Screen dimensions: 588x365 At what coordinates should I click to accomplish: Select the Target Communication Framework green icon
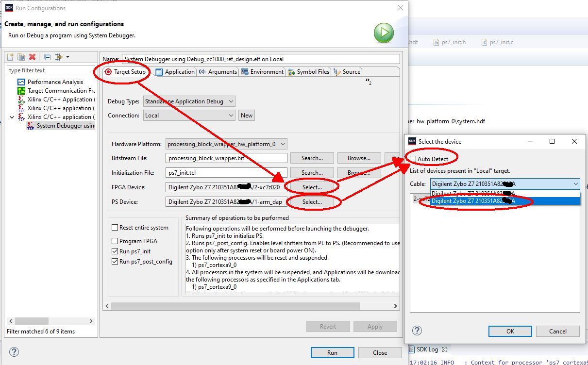click(21, 91)
